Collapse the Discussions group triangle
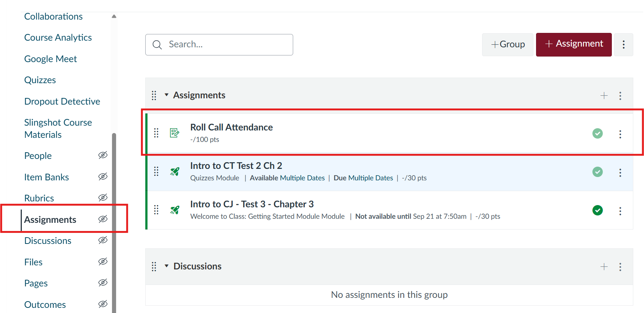644x313 pixels. (166, 266)
